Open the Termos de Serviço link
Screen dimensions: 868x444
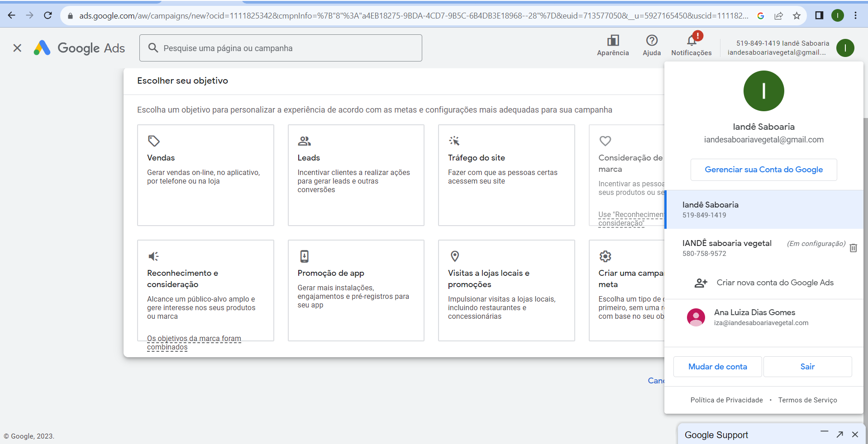(807, 400)
